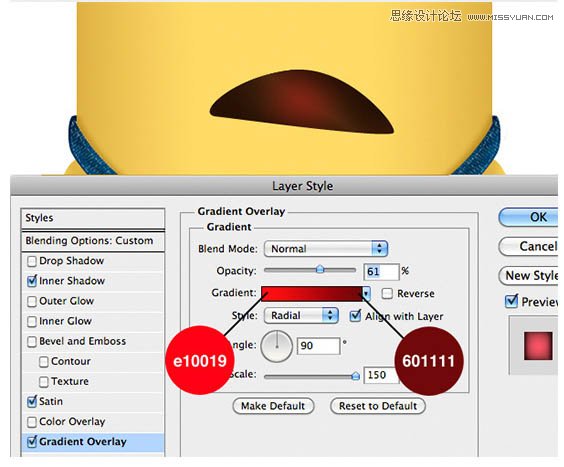Expand the Style Radial dropdown

[301, 316]
